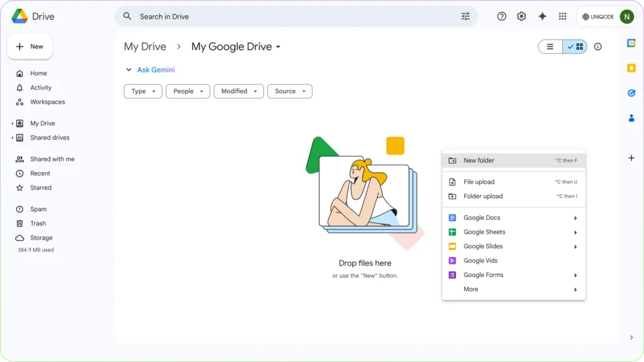The image size is (644, 362).
Task: Collapse the Ask Gemini section
Action: coord(129,70)
